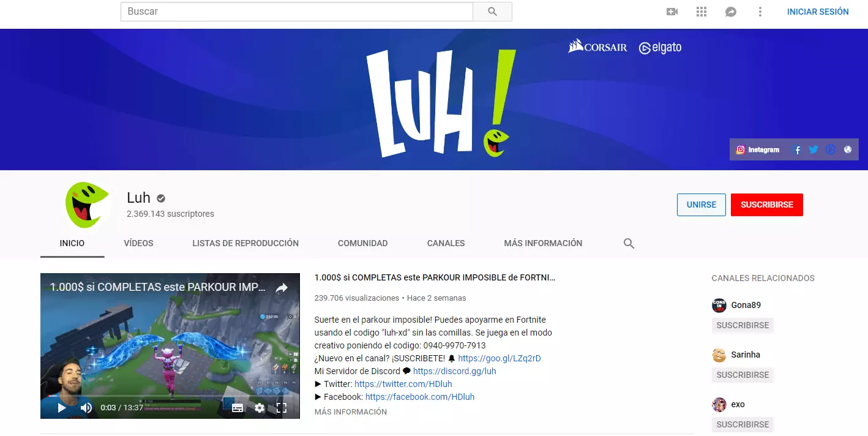Open the YouTube apps grid icon
The width and height of the screenshot is (868, 436).
click(702, 12)
